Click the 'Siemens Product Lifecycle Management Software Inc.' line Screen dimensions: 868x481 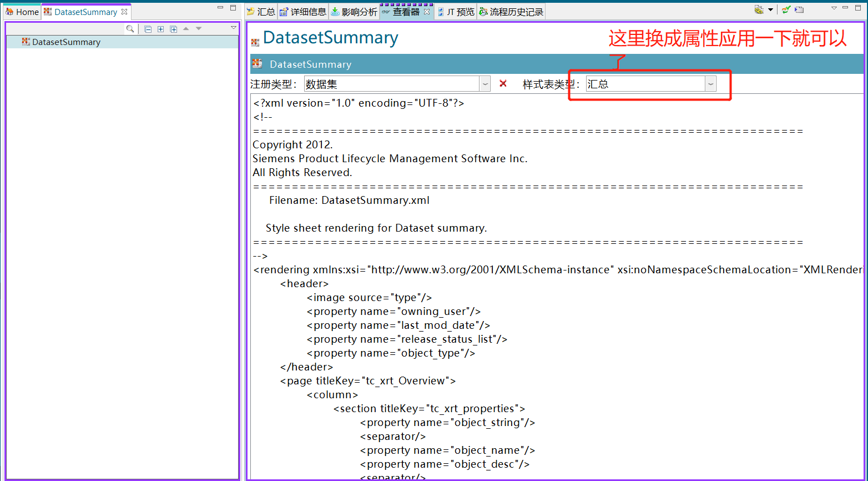point(390,159)
